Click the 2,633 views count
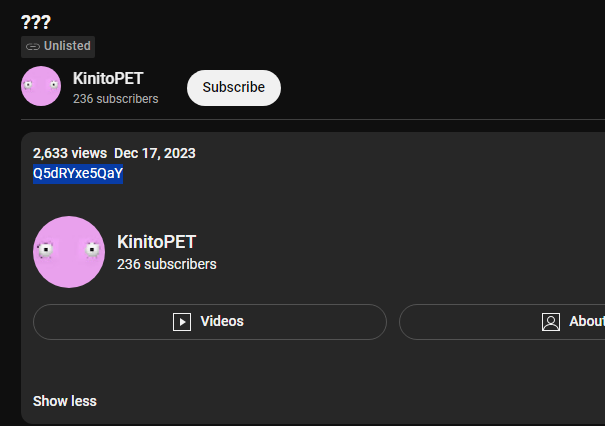The width and height of the screenshot is (605, 426). (68, 153)
